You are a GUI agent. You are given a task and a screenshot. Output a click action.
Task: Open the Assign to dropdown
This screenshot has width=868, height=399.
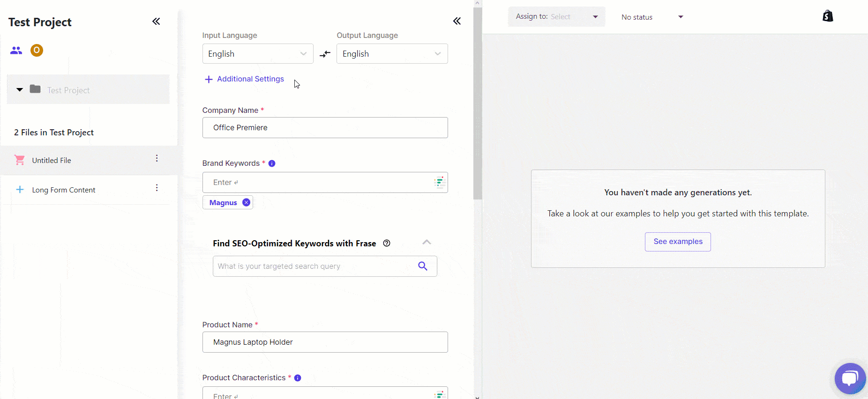click(x=556, y=17)
